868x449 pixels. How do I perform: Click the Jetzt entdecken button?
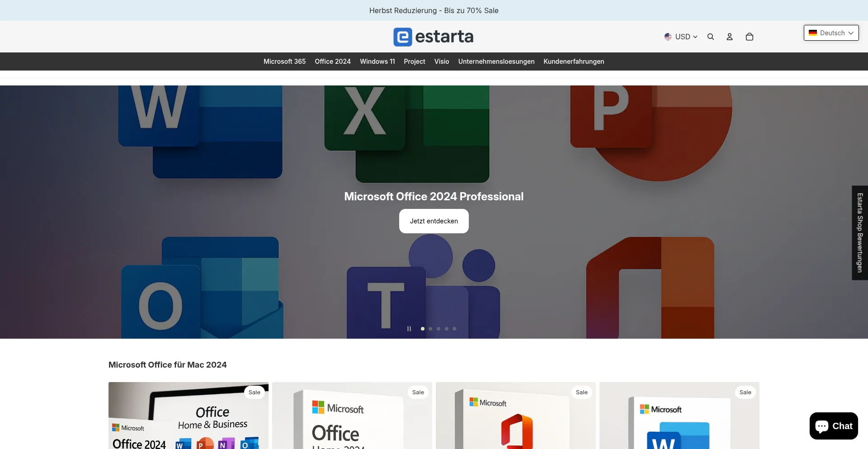tap(434, 221)
